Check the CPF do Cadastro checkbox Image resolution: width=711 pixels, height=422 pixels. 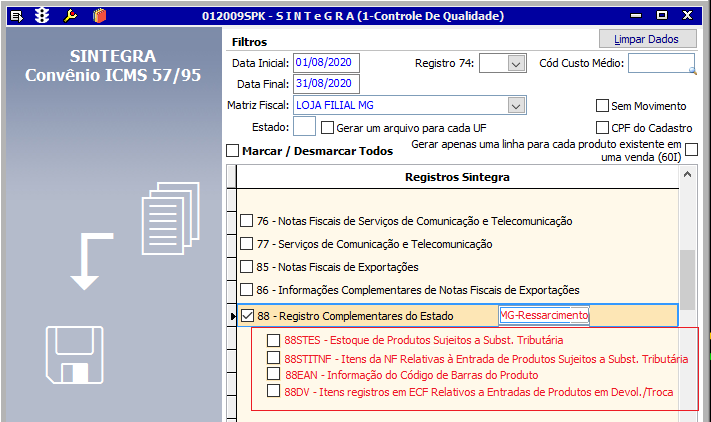tap(602, 127)
